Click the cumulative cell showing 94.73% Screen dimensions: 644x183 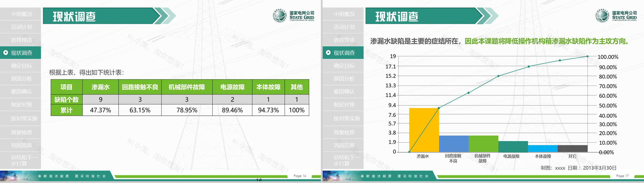click(268, 110)
